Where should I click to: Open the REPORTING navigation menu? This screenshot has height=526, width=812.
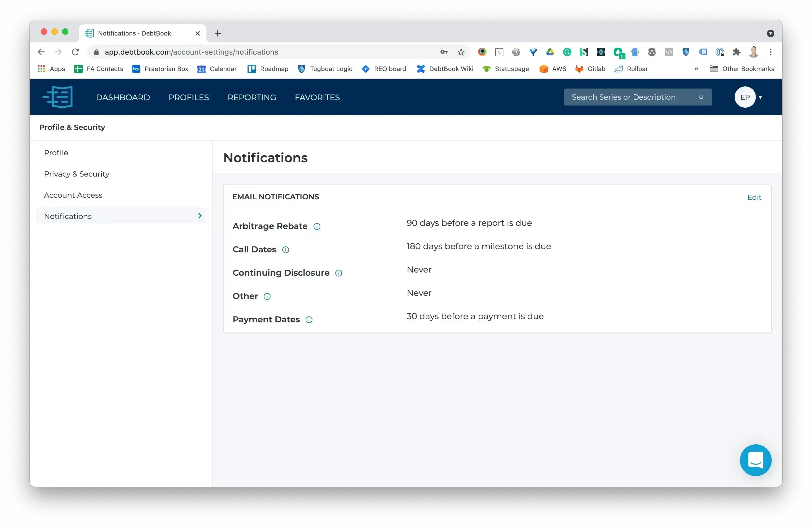(252, 97)
